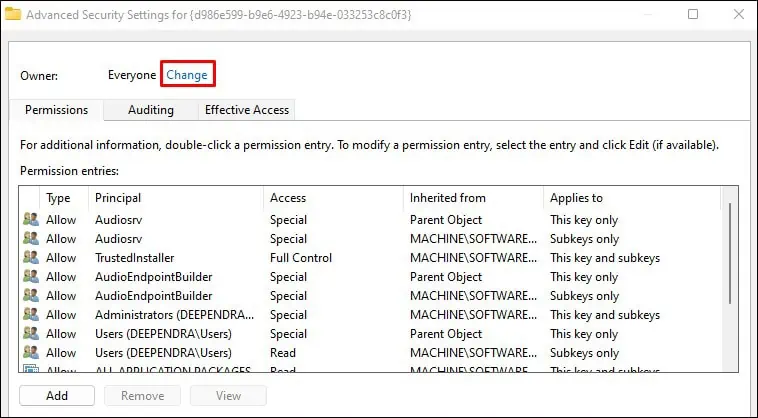Sort entries by the Principal column header
The height and width of the screenshot is (418, 758).
176,198
